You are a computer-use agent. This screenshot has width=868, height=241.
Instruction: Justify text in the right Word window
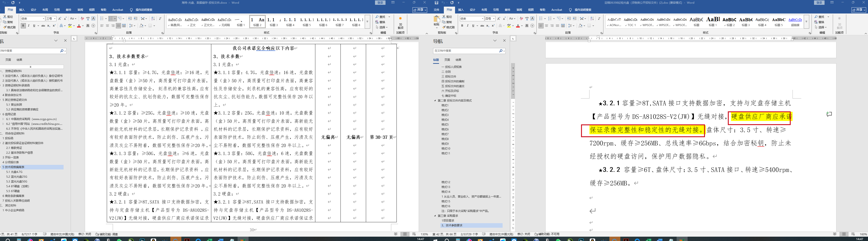(557, 26)
